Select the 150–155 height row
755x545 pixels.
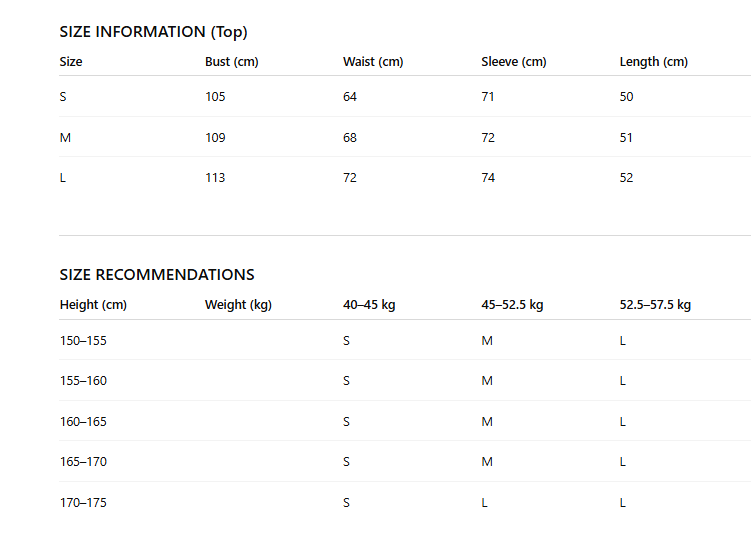coord(404,340)
